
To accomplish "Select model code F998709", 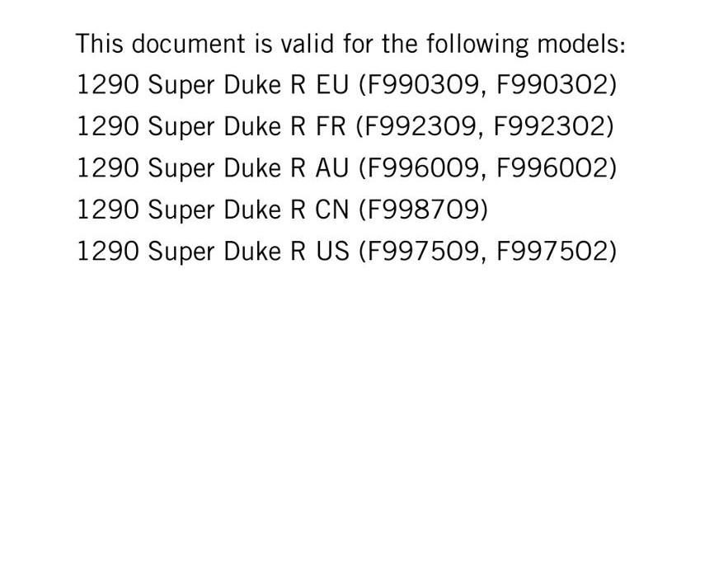I will pos(422,210).
